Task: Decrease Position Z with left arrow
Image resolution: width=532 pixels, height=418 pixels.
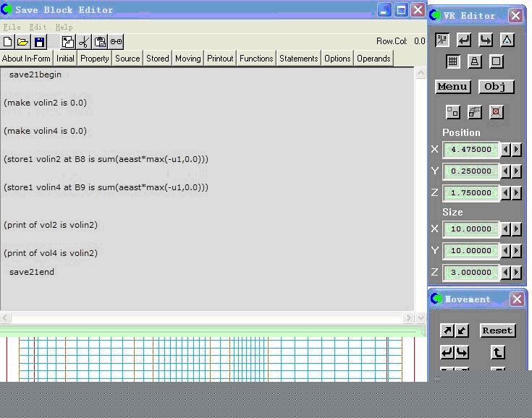Action: point(505,193)
